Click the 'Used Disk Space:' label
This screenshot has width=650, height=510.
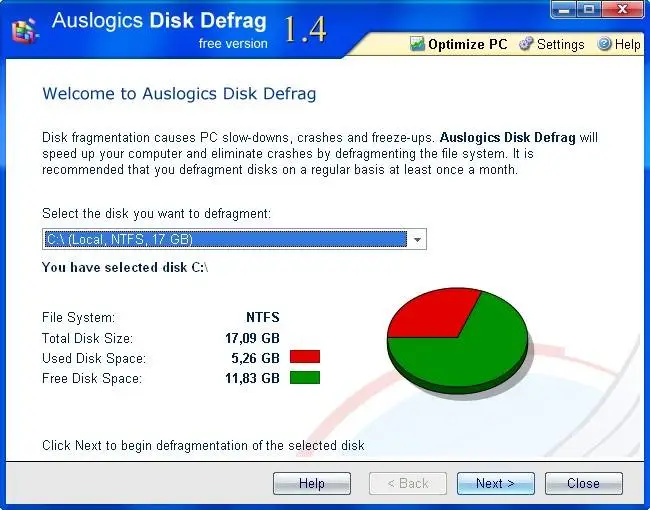tap(94, 358)
